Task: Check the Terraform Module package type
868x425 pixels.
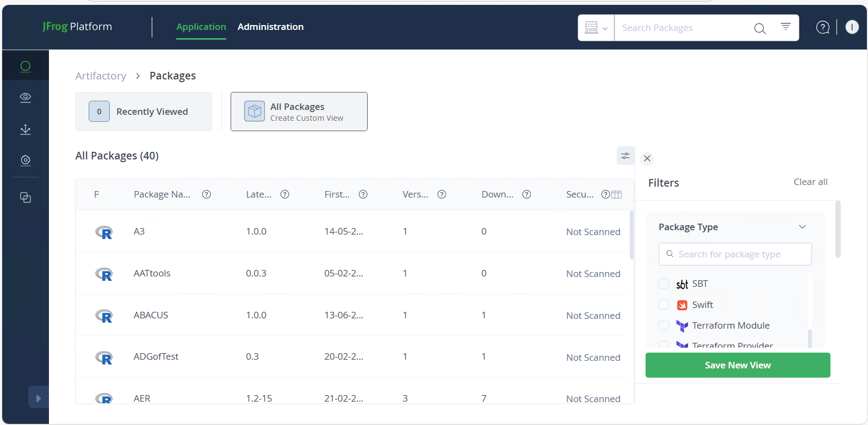Action: click(x=664, y=325)
